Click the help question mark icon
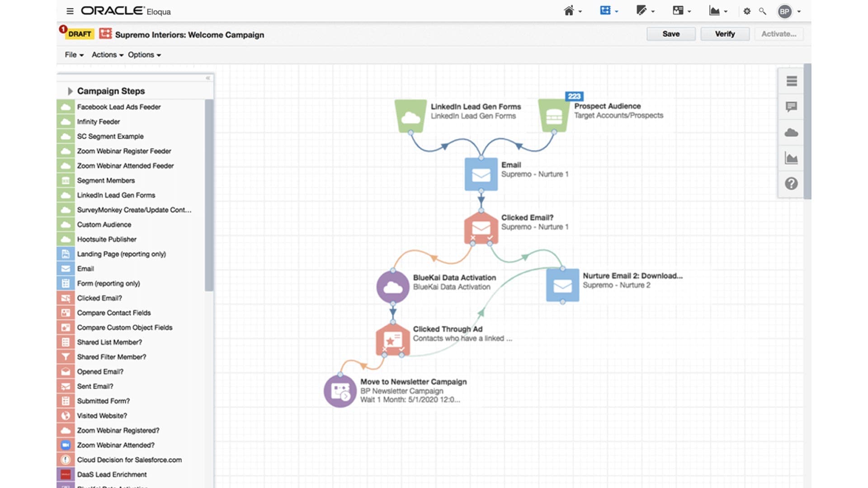This screenshot has width=868, height=488. 791,183
